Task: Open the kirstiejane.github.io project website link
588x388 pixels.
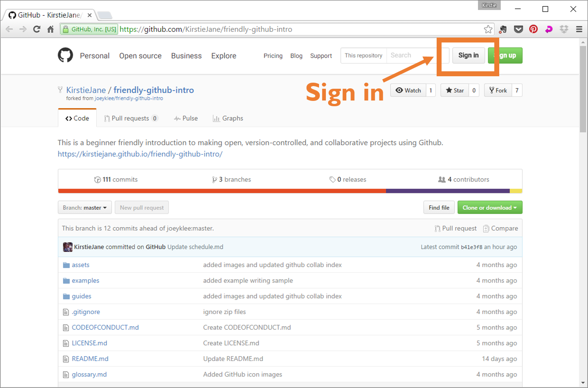Action: (140, 154)
